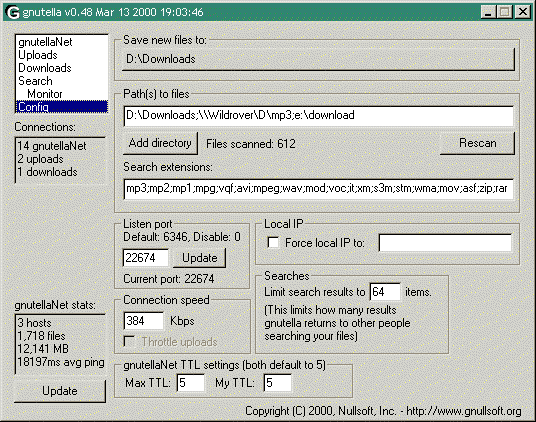The width and height of the screenshot is (536, 422).
Task: Click the Add directory button
Action: 160,143
